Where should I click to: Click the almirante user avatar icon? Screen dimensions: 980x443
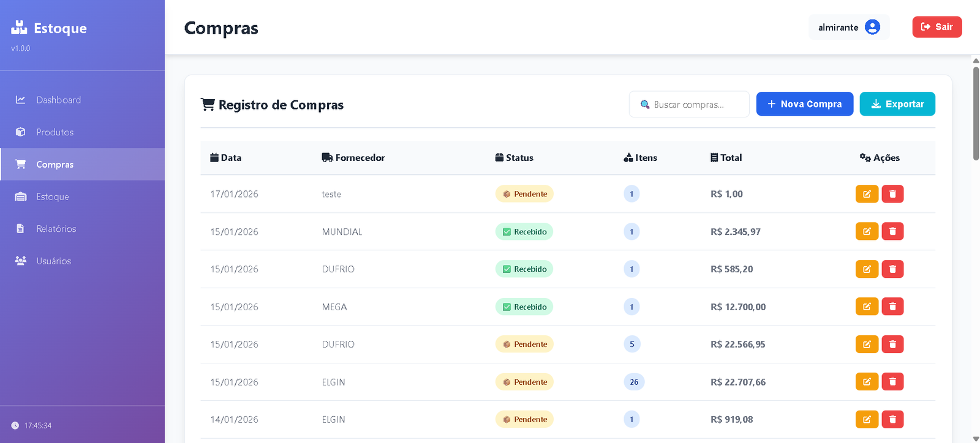(x=872, y=27)
